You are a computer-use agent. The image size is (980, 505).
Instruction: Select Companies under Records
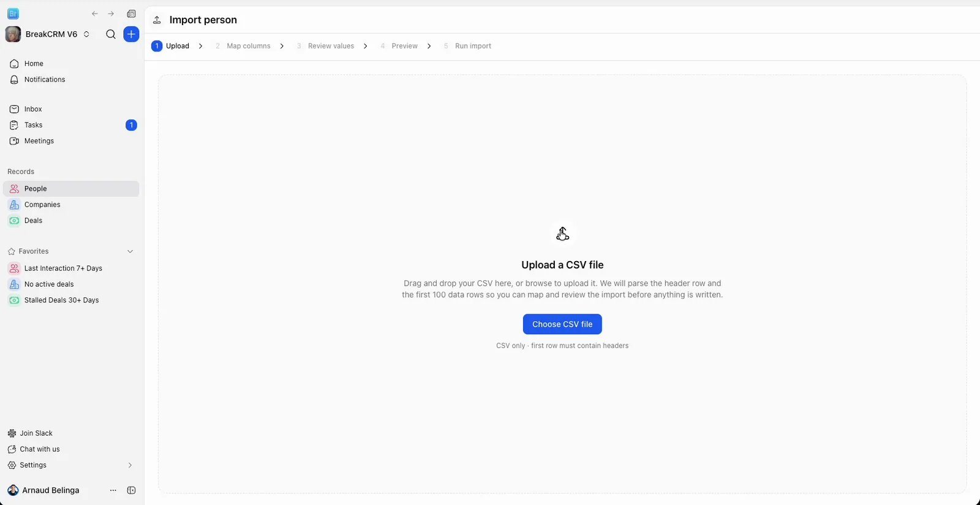coord(71,205)
